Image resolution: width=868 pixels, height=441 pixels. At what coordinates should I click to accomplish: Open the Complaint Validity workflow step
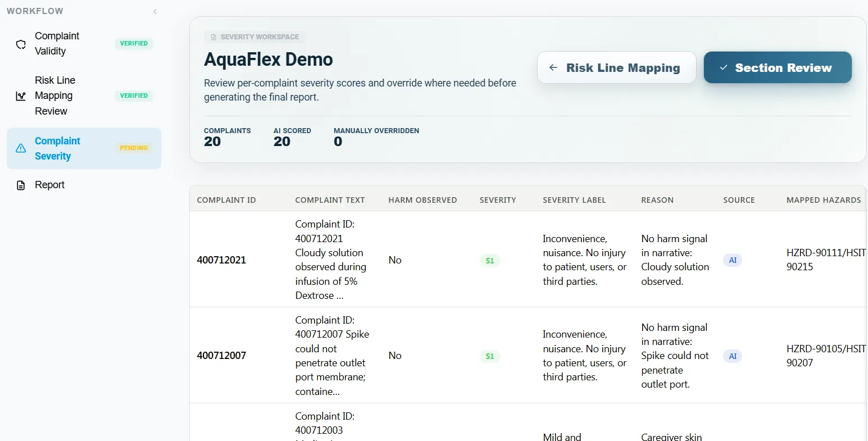(x=84, y=44)
